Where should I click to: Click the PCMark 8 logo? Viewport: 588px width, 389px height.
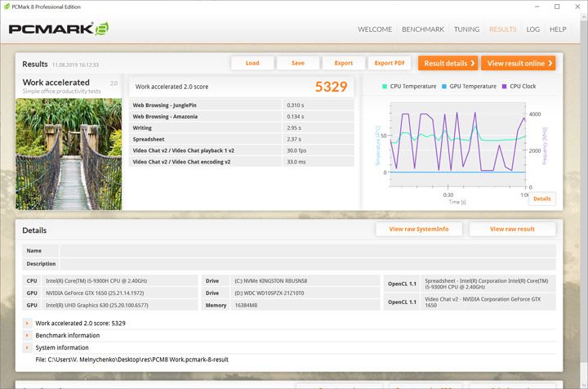(59, 29)
